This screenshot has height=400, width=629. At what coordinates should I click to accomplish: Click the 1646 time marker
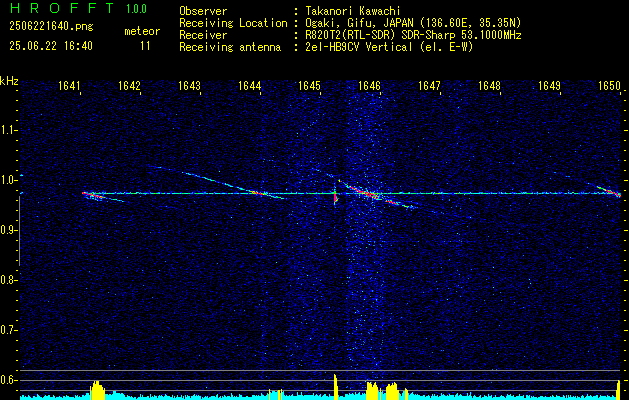369,85
